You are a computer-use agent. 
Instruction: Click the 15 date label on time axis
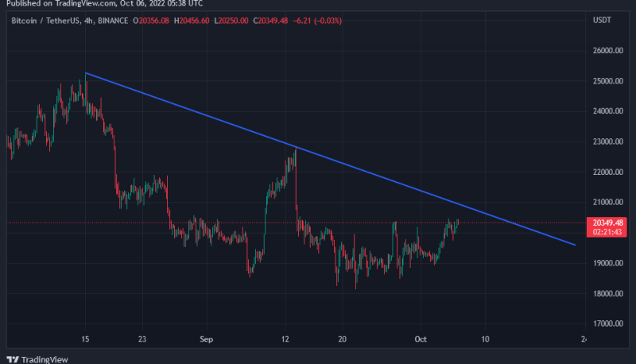point(85,339)
